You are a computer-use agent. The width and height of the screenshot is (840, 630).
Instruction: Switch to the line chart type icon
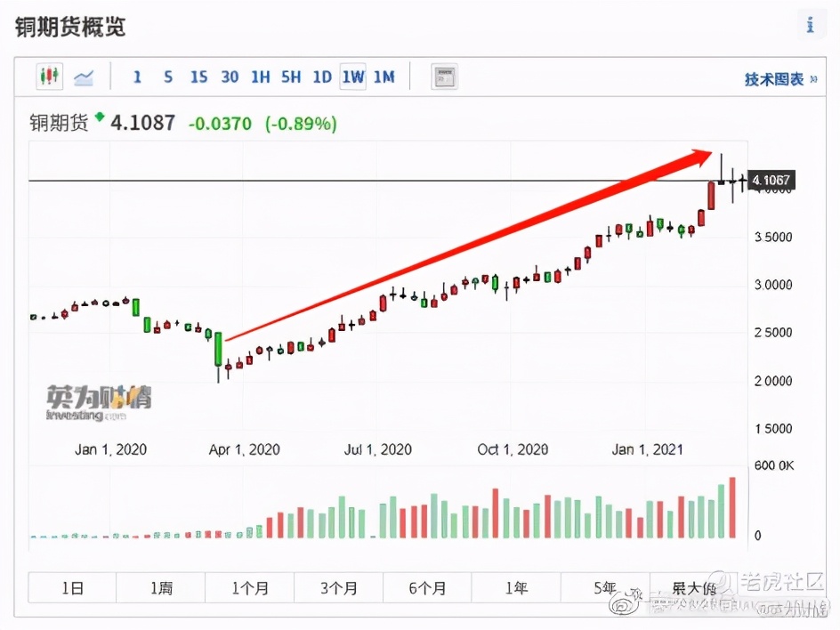tap(84, 78)
